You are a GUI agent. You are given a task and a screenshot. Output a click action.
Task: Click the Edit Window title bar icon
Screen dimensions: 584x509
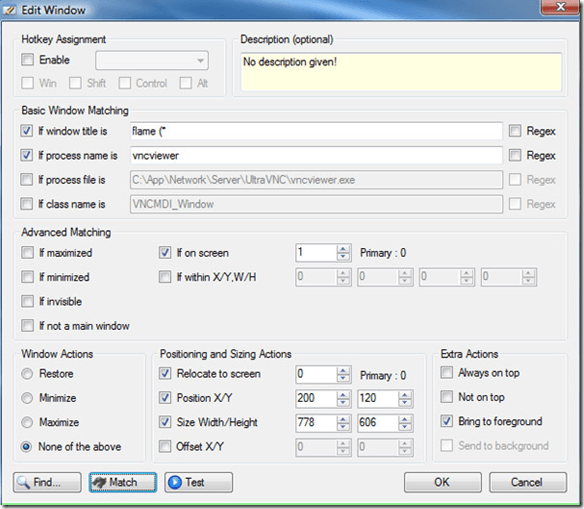point(10,10)
